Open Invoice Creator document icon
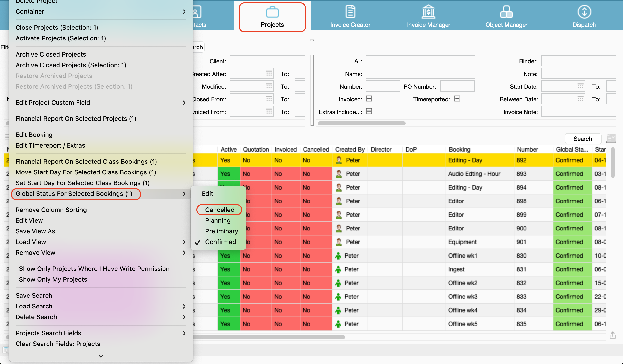The width and height of the screenshot is (623, 364). (350, 12)
